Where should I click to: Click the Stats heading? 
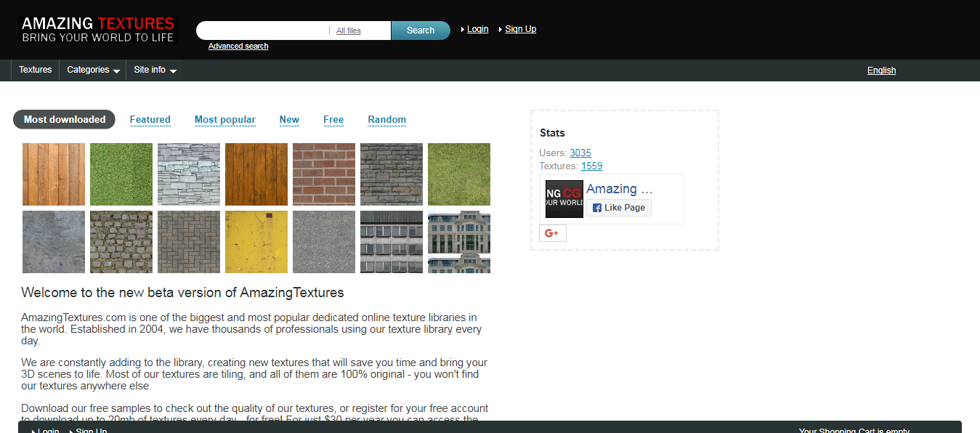[x=552, y=133]
